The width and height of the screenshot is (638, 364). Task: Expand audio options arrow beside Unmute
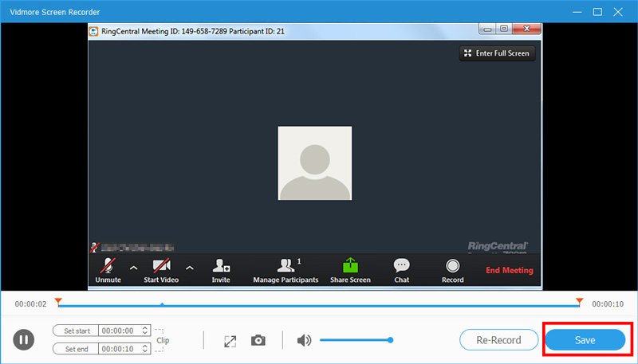coord(134,268)
